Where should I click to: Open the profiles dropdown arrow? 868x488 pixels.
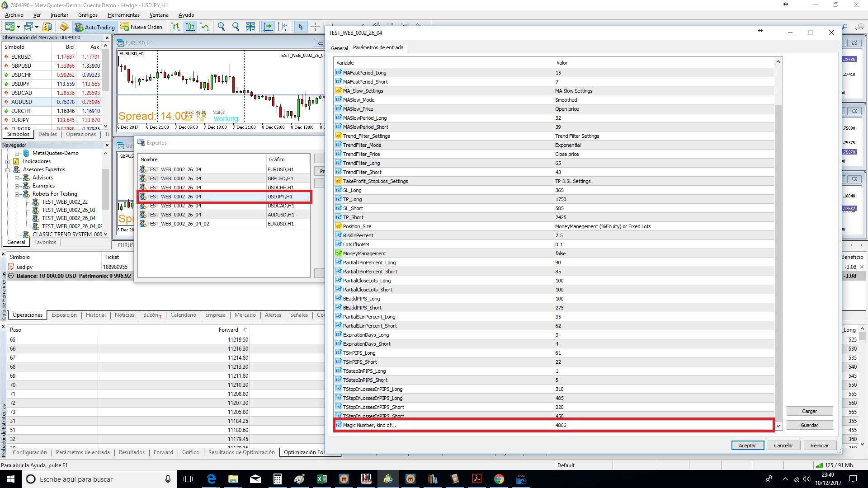pos(37,27)
